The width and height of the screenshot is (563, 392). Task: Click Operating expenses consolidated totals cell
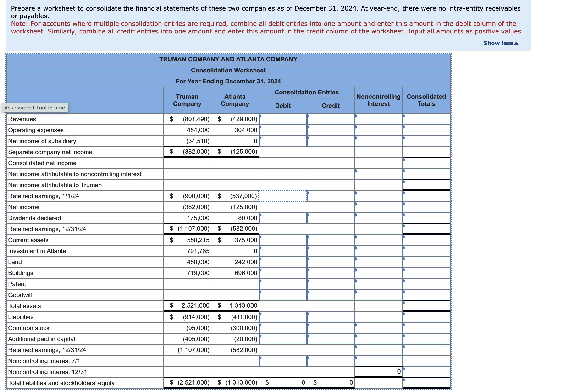tap(426, 130)
